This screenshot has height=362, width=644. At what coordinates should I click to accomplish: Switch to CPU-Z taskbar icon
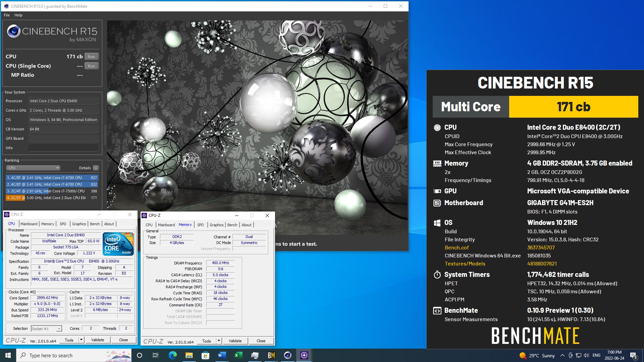coord(304,355)
